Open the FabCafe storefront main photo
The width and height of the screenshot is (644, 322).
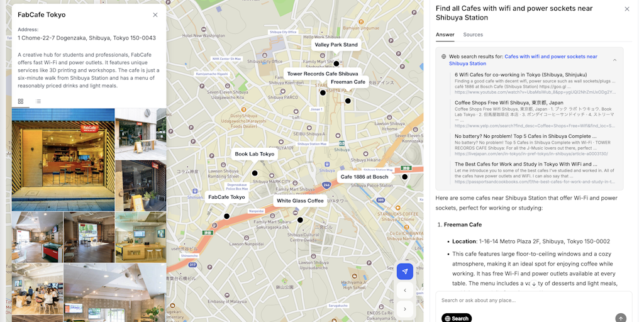pyautogui.click(x=64, y=160)
